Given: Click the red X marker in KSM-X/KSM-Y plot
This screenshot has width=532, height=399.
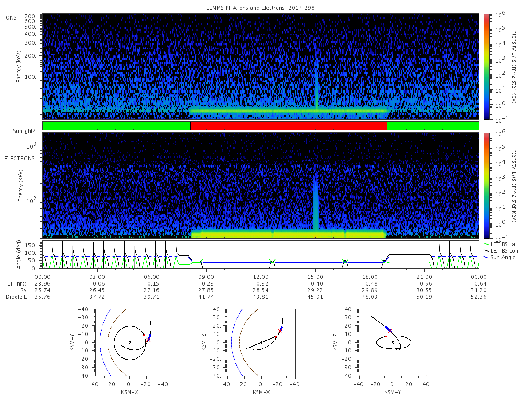Looking at the screenshot, I should click(149, 340).
